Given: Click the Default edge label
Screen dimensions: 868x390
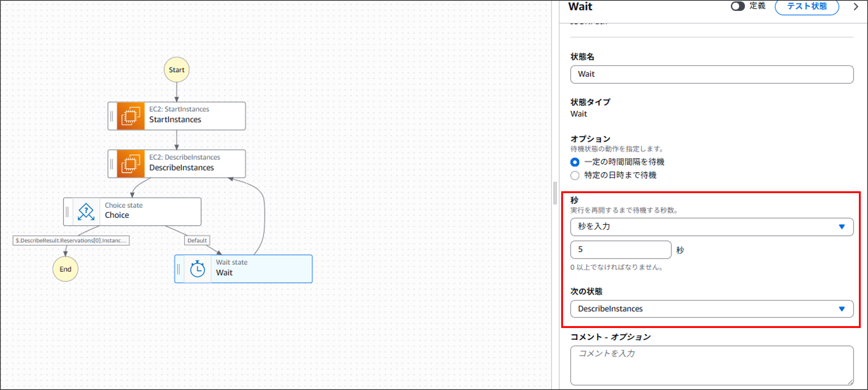Looking at the screenshot, I should [197, 240].
